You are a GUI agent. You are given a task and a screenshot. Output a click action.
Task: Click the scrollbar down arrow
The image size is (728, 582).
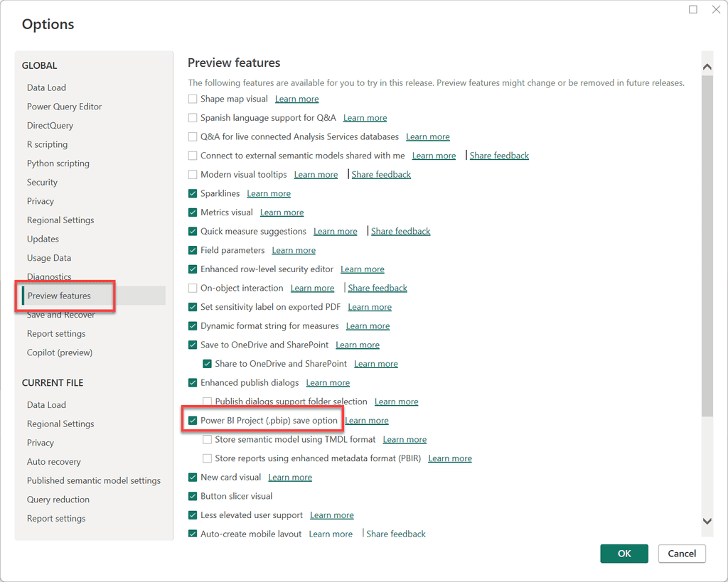point(707,521)
